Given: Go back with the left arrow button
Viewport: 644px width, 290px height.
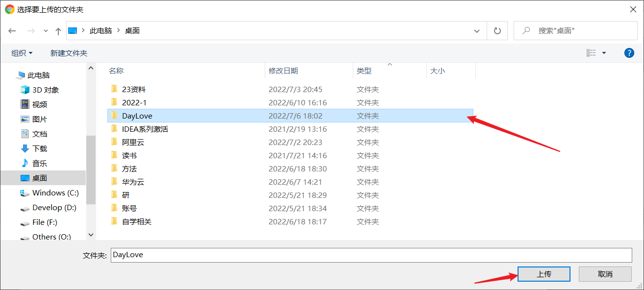Looking at the screenshot, I should pos(13,31).
